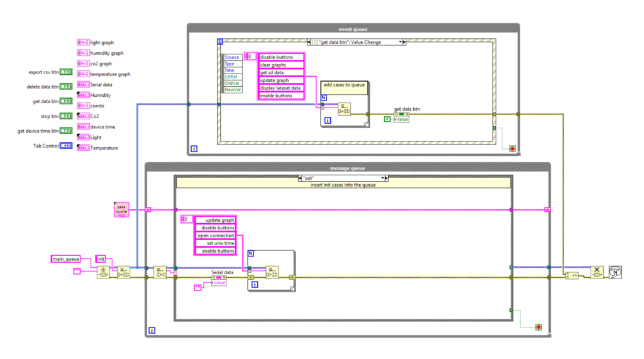
Task: Click the DATA CLUSTR typedef constant
Action: (121, 209)
